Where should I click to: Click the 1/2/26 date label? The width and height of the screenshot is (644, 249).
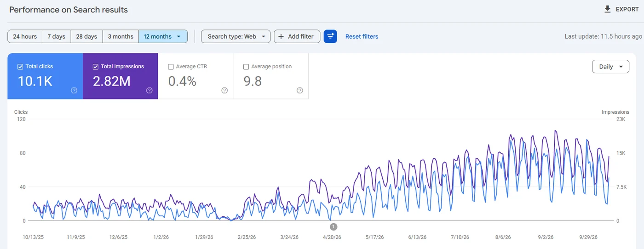point(161,237)
